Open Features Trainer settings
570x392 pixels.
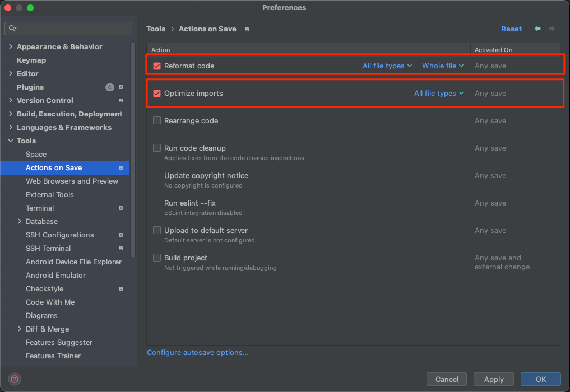point(53,356)
